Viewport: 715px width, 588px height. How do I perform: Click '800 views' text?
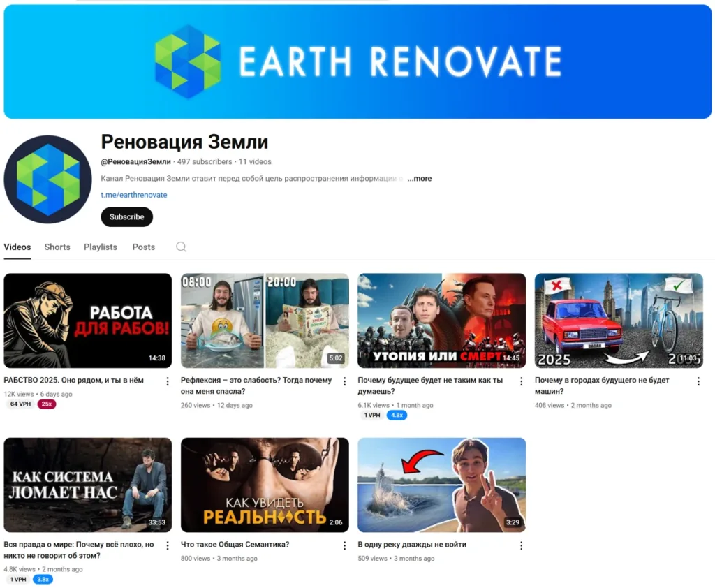pos(196,559)
